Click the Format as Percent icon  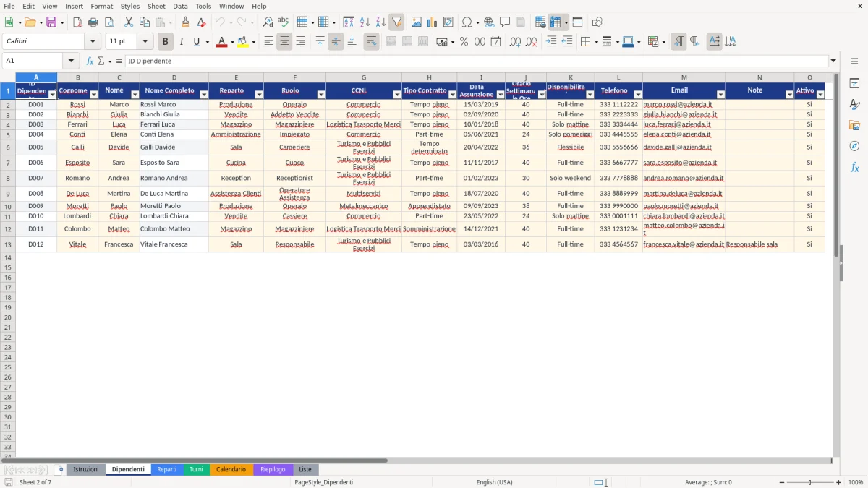(x=464, y=42)
